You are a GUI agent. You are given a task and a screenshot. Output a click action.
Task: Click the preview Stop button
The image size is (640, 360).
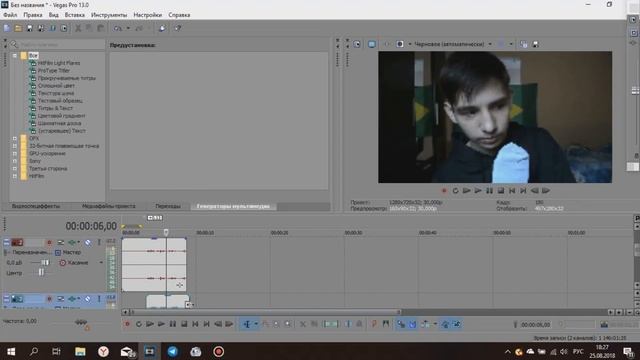pyautogui.click(x=501, y=191)
